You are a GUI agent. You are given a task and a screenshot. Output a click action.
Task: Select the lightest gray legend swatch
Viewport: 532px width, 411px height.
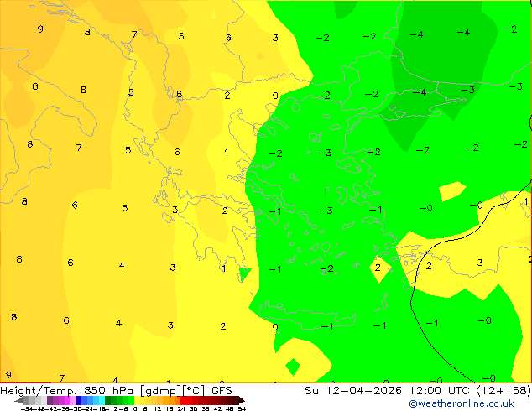[44, 400]
